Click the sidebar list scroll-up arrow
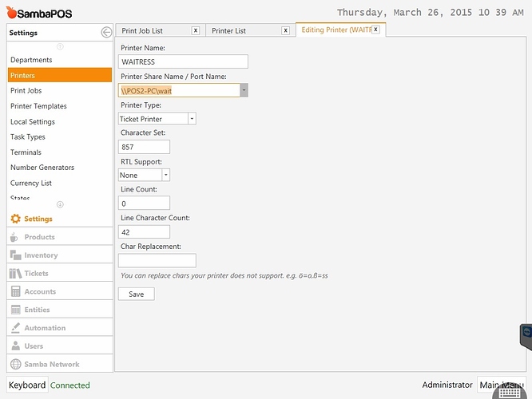The width and height of the screenshot is (532, 399). coord(60,46)
